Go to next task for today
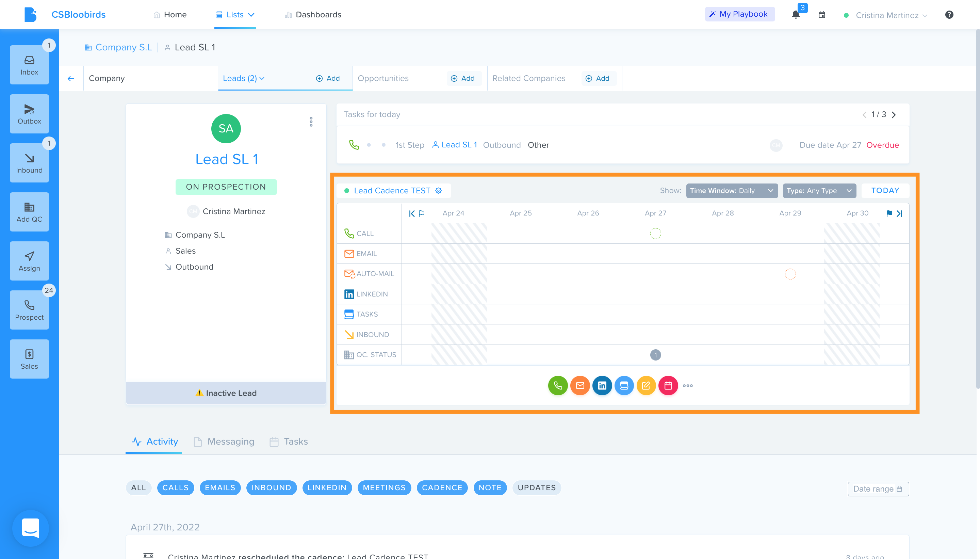 tap(894, 115)
